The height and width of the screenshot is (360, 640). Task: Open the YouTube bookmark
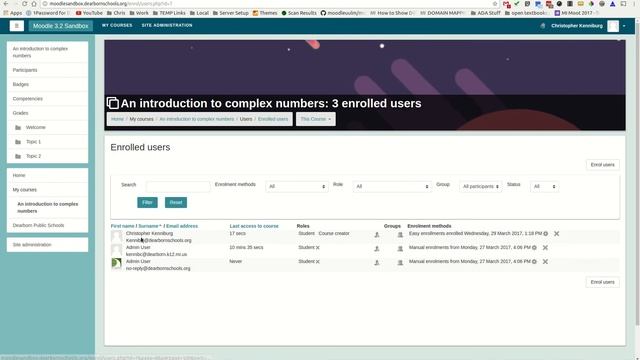pos(89,13)
